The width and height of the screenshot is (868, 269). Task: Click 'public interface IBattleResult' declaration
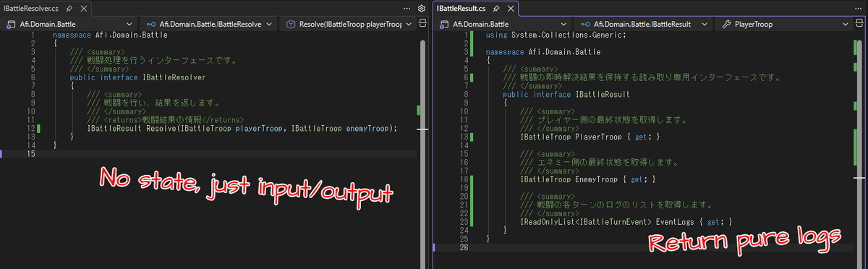566,94
